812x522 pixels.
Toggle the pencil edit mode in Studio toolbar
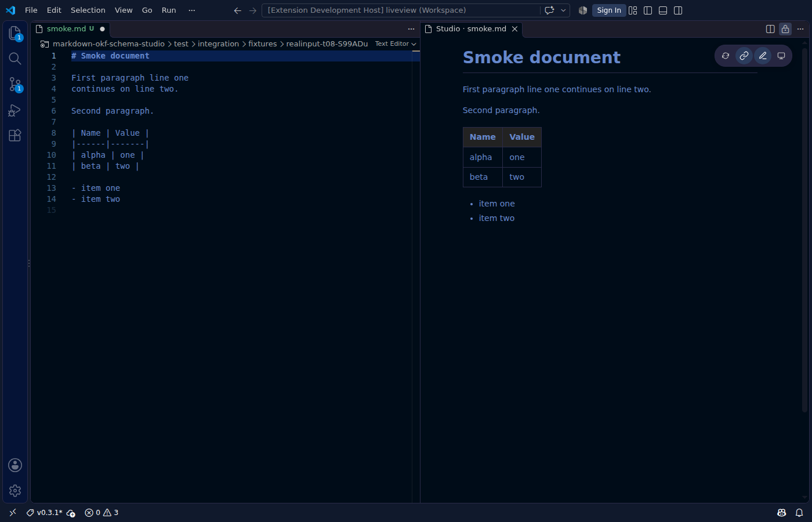(763, 56)
